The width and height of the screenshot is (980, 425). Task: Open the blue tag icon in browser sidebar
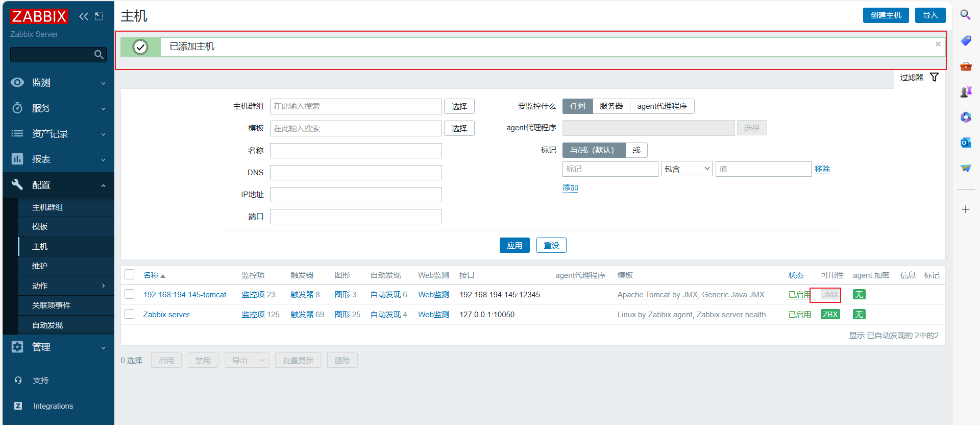965,40
